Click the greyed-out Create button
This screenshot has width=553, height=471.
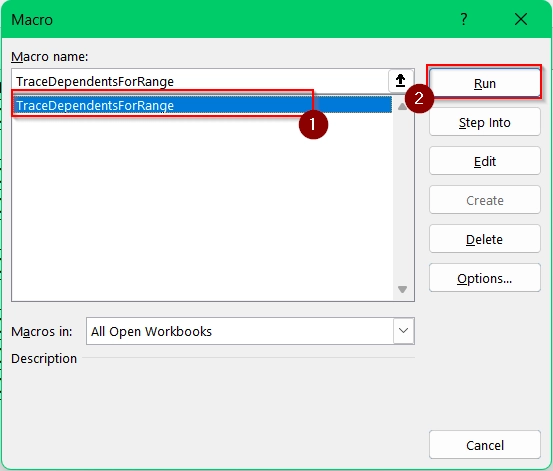[485, 200]
